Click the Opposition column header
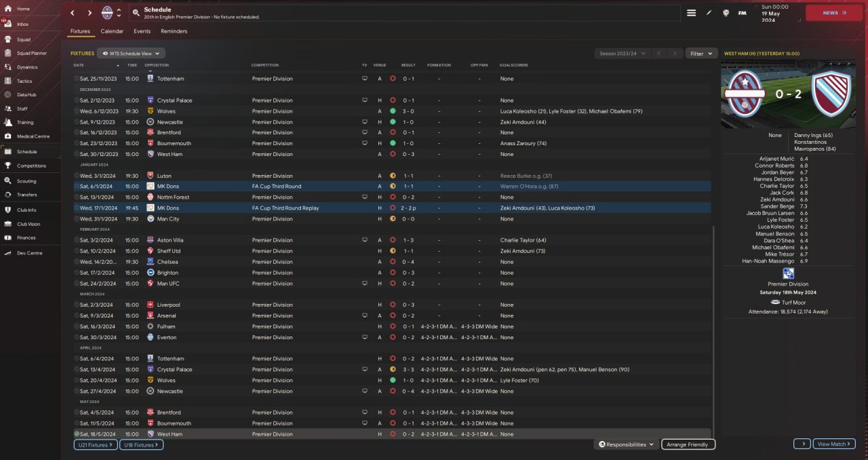This screenshot has width=868, height=460. [x=157, y=65]
